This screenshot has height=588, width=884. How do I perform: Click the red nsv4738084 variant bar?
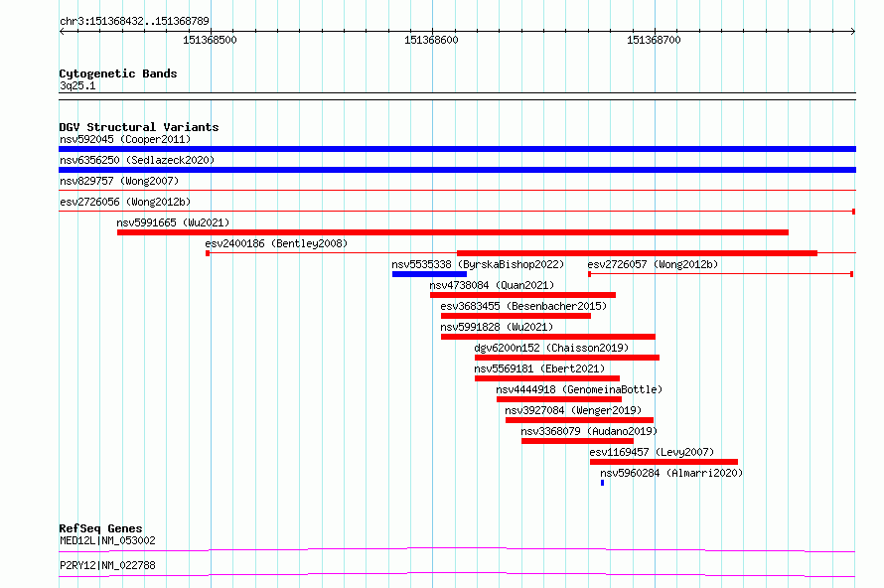pos(522,295)
